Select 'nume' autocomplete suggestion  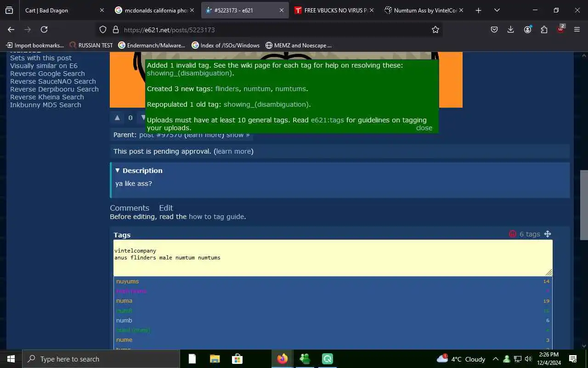[x=333, y=340]
